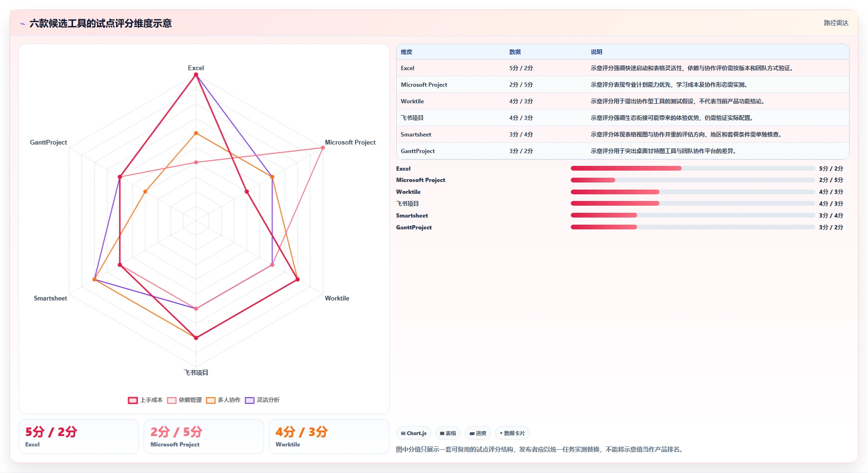This screenshot has height=473, width=868.
Task: Click the GanttProject description about 桌面甘特图工具
Action: point(665,151)
